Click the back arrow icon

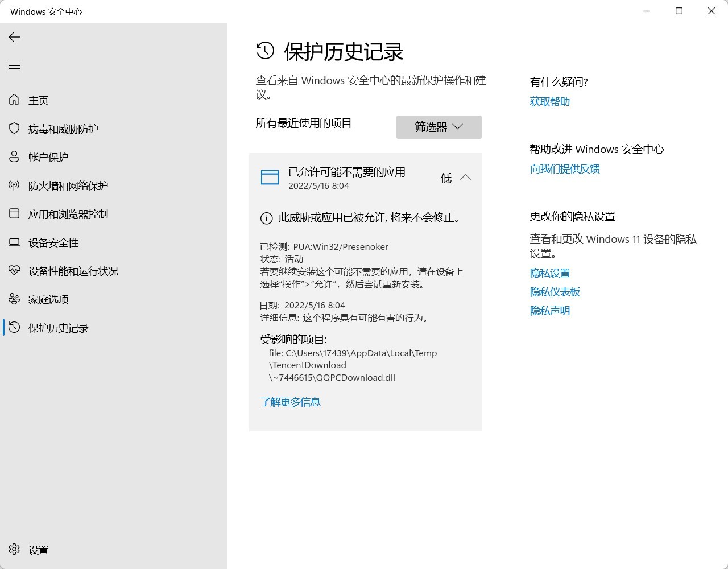(14, 37)
